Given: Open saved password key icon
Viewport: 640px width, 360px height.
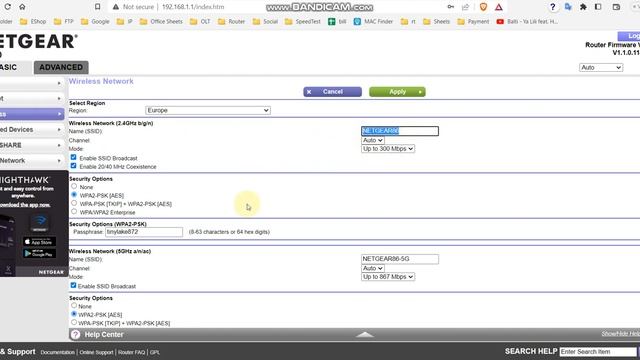Looking at the screenshot, I should coord(451,7).
